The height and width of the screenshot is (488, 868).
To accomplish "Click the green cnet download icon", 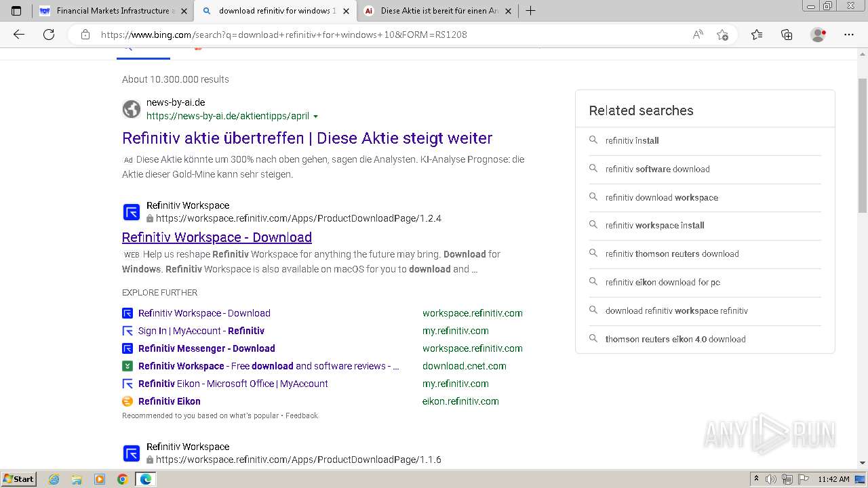I will point(127,366).
